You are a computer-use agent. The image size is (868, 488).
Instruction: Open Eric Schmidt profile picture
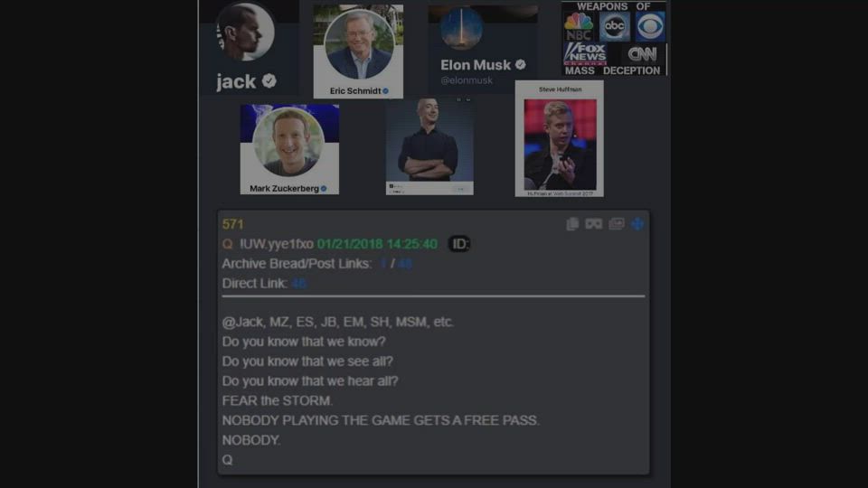359,44
